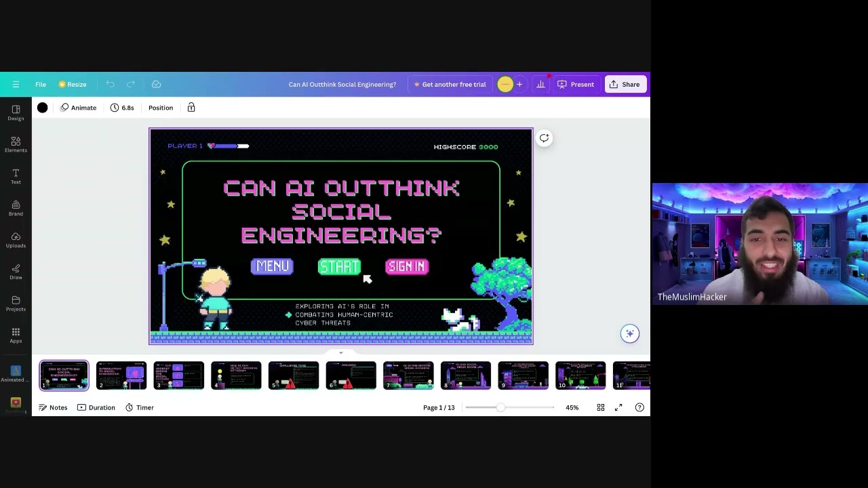Switch to grid view
The height and width of the screenshot is (488, 868).
[x=600, y=407]
